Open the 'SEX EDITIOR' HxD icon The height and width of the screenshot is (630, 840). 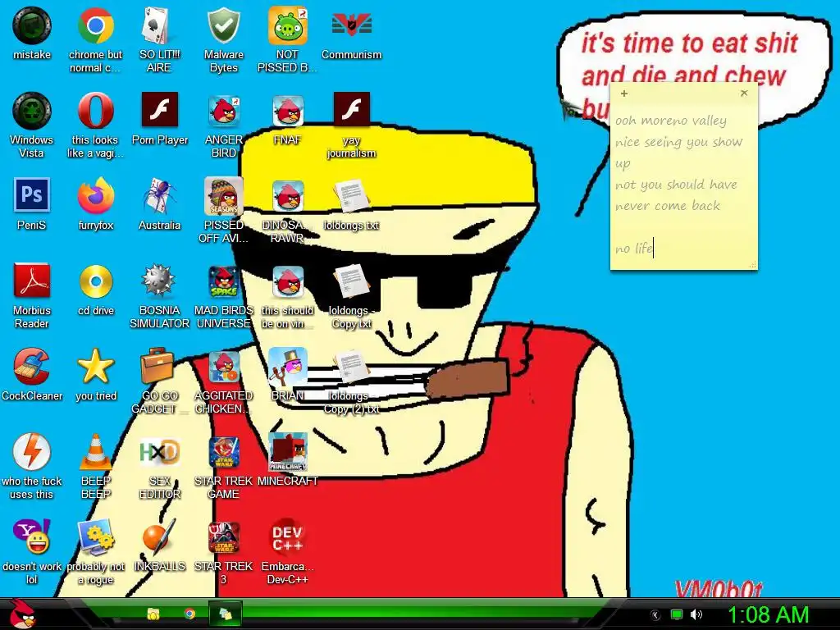[159, 452]
